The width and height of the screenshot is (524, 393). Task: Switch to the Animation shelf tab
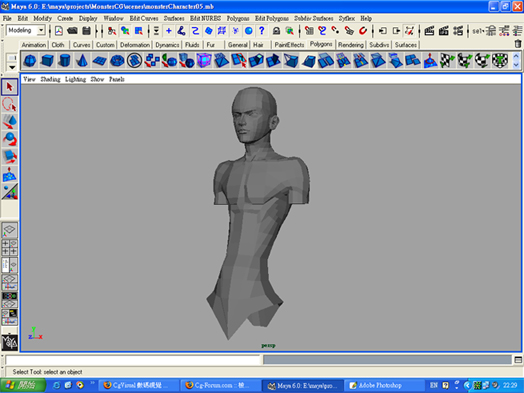click(x=33, y=45)
